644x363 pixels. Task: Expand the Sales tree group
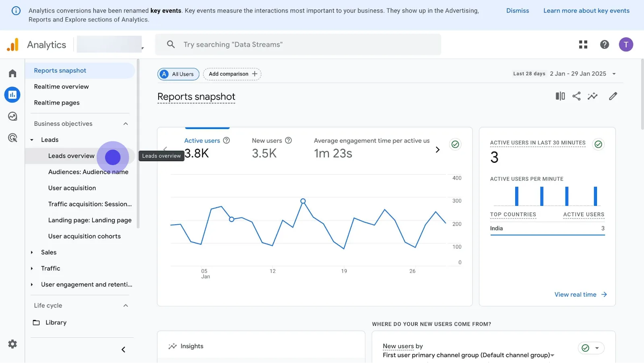[32, 252]
